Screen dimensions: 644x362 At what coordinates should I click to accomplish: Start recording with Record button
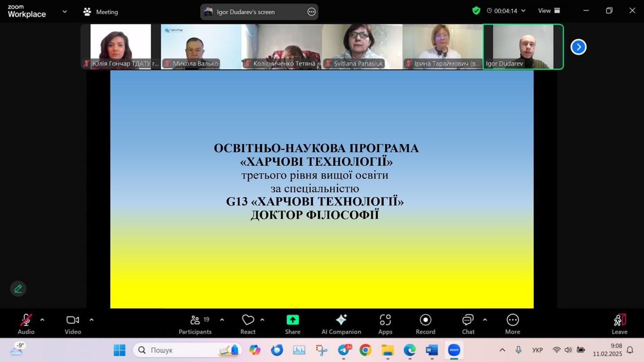click(x=425, y=324)
